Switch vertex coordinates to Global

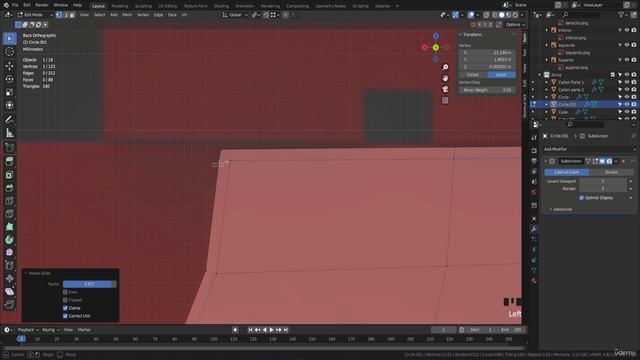(473, 75)
